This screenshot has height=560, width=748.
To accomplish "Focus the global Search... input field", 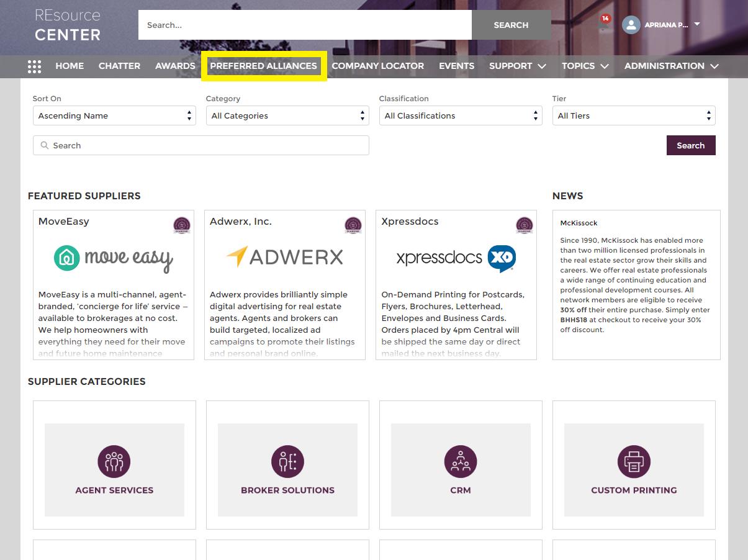I will [x=305, y=25].
